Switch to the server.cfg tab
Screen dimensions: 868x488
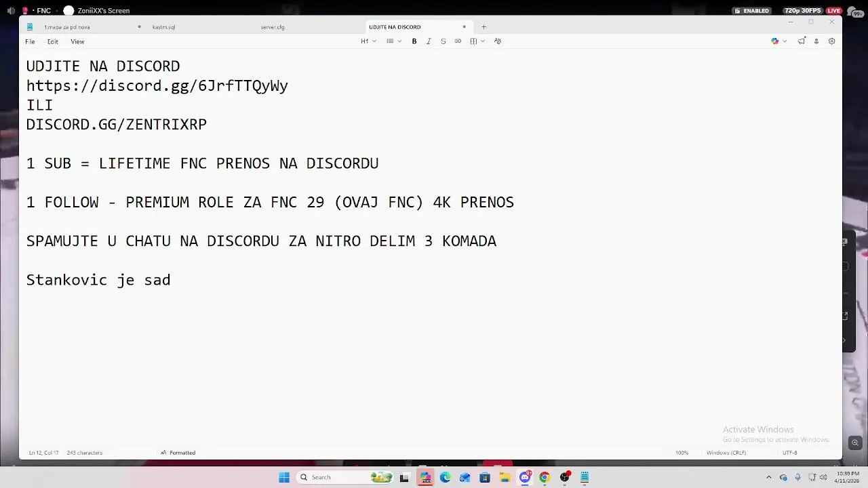(273, 27)
